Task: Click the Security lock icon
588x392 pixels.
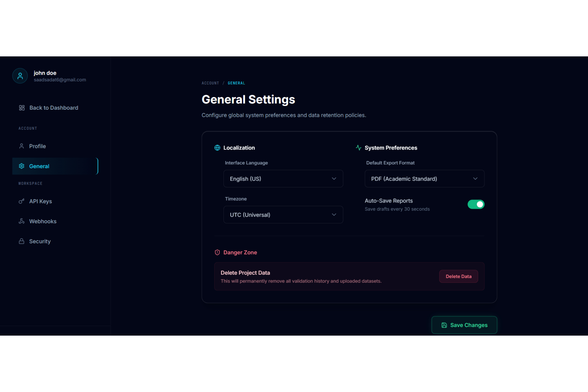Action: coord(21,241)
